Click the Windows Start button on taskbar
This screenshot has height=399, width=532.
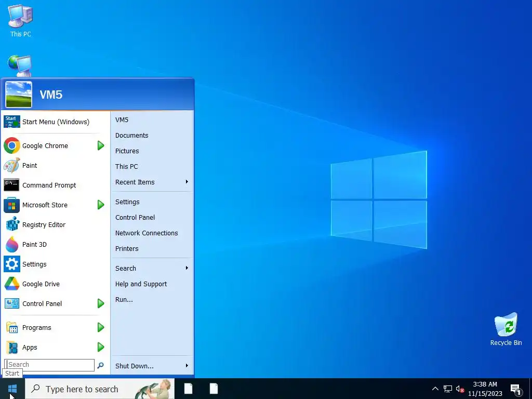[12, 389]
